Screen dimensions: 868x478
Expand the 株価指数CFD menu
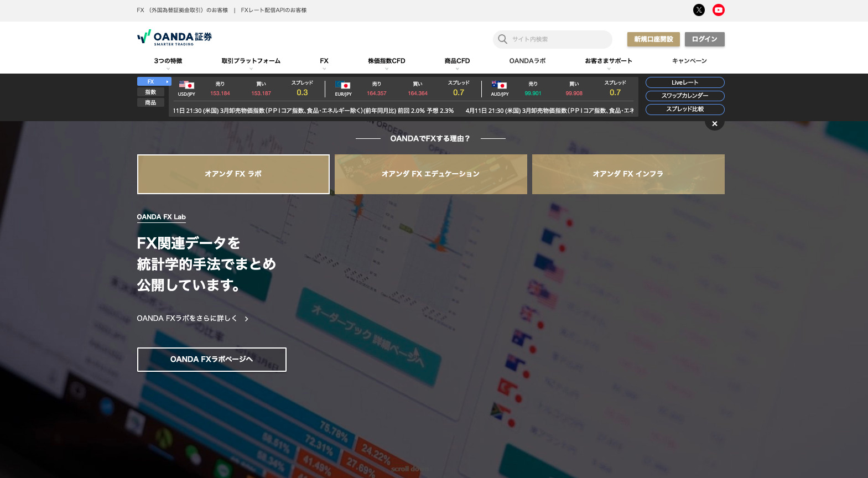(386, 61)
